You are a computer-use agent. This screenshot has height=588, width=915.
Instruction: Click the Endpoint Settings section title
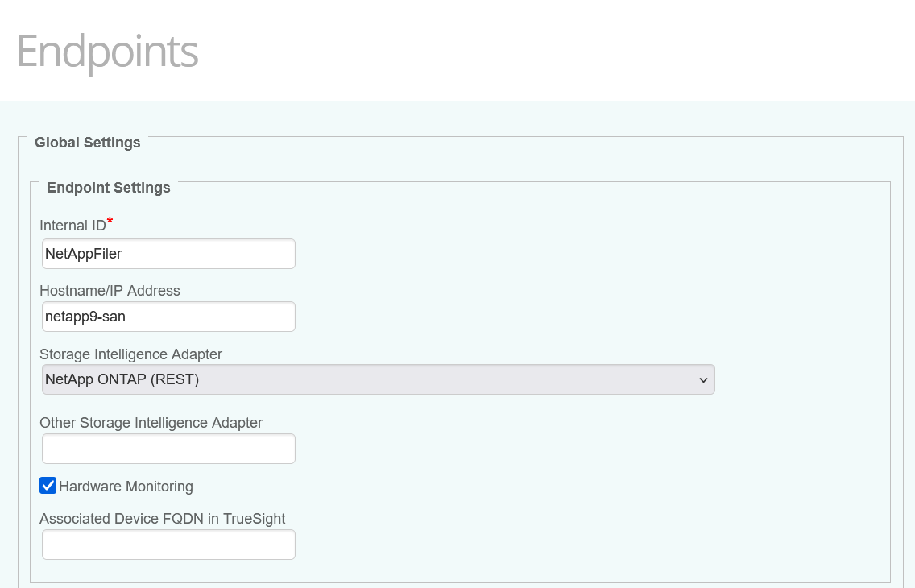(109, 187)
